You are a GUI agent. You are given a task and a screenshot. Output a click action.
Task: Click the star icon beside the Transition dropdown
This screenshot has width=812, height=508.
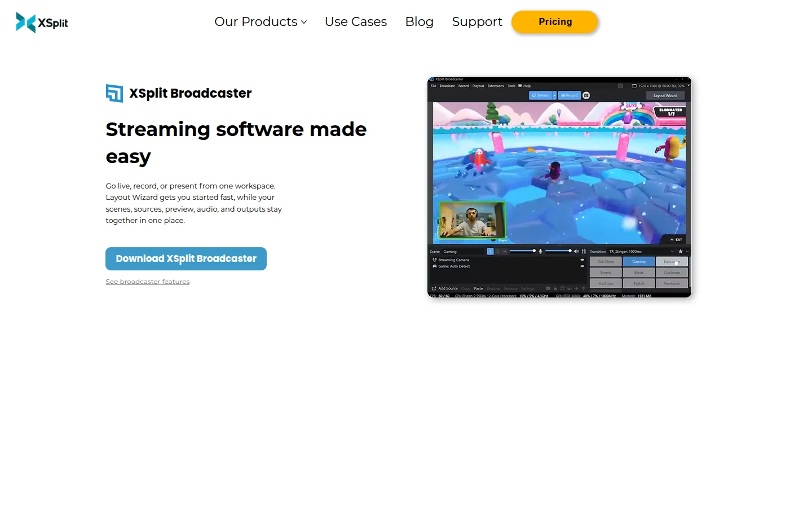point(681,251)
